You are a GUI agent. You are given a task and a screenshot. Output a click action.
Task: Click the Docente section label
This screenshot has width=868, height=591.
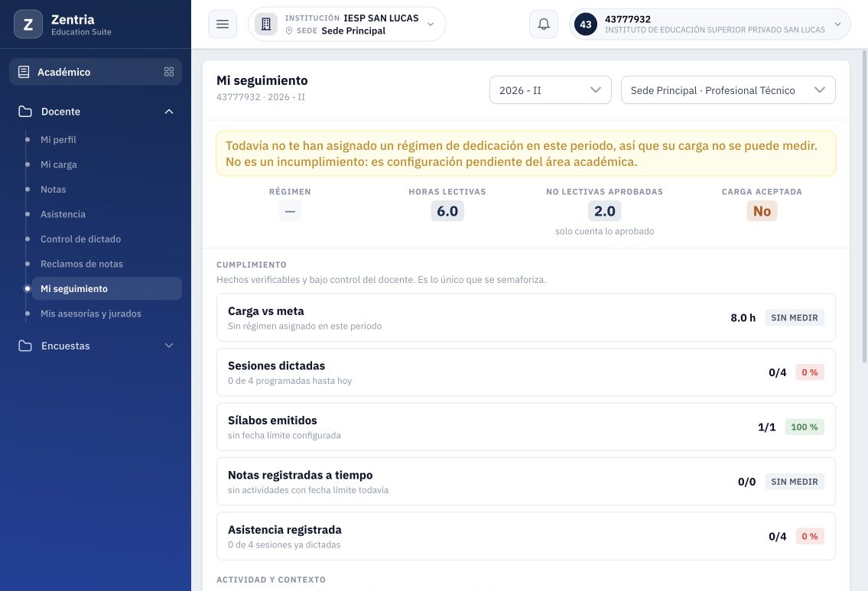pyautogui.click(x=61, y=111)
